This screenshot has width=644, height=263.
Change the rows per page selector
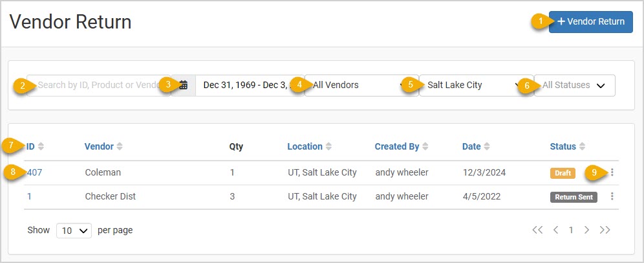click(74, 231)
